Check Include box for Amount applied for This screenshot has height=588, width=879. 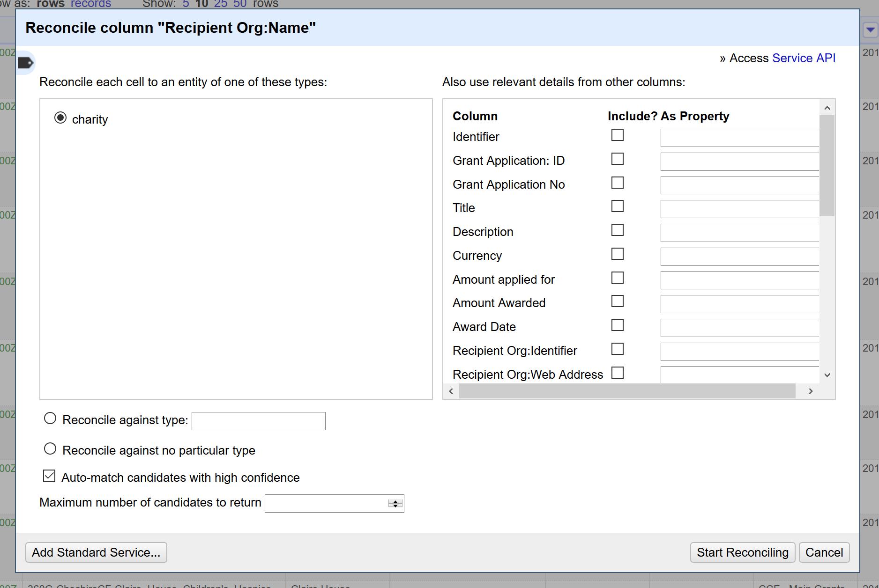[618, 278]
